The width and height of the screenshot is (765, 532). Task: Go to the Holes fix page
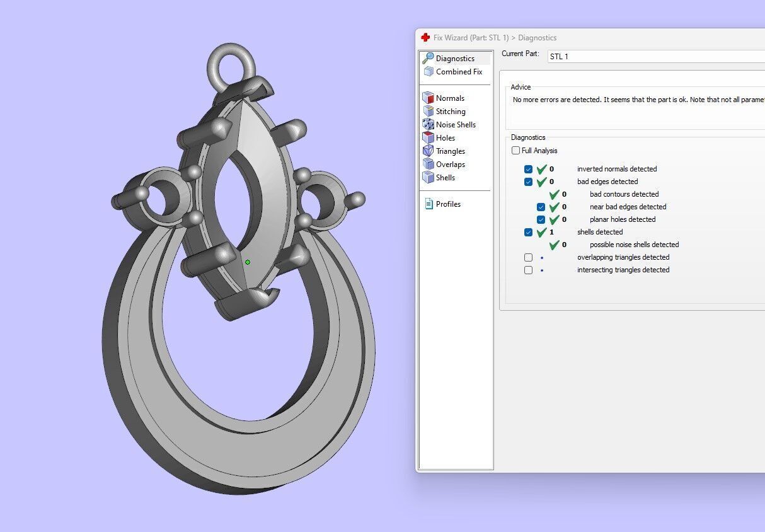click(446, 137)
